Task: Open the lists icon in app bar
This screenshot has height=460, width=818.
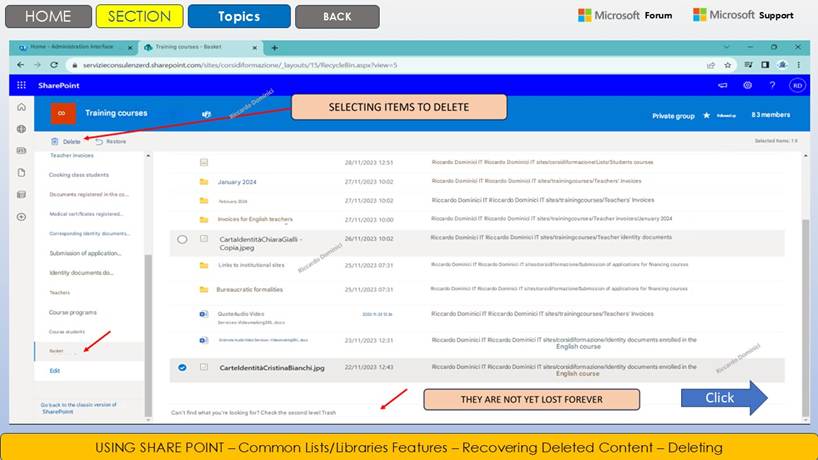Action: pos(21,195)
